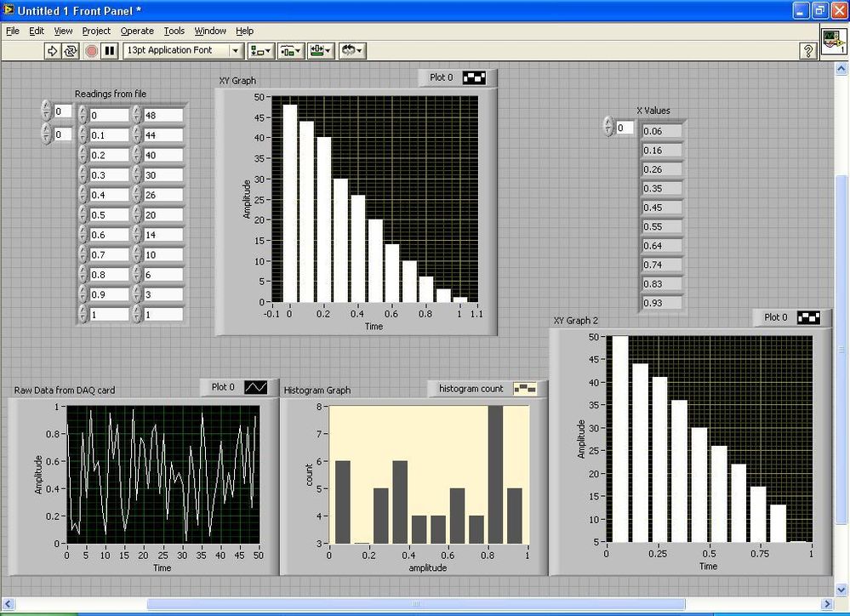Click the vertical scrollbar thumb
The height and width of the screenshot is (616, 850).
841,350
